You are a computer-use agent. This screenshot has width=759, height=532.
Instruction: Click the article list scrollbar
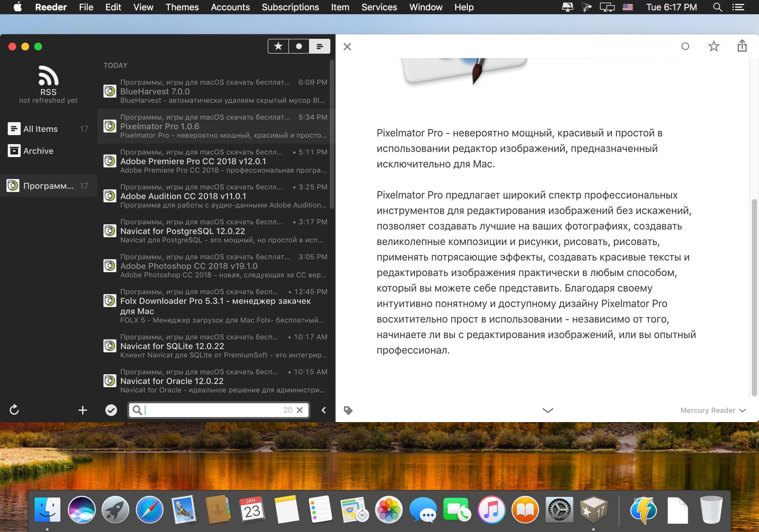click(332, 134)
